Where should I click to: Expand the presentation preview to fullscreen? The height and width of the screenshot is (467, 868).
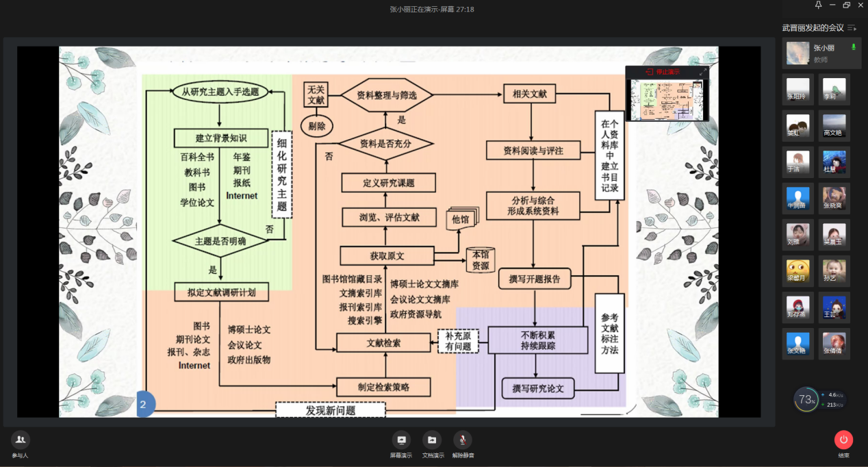click(x=702, y=72)
